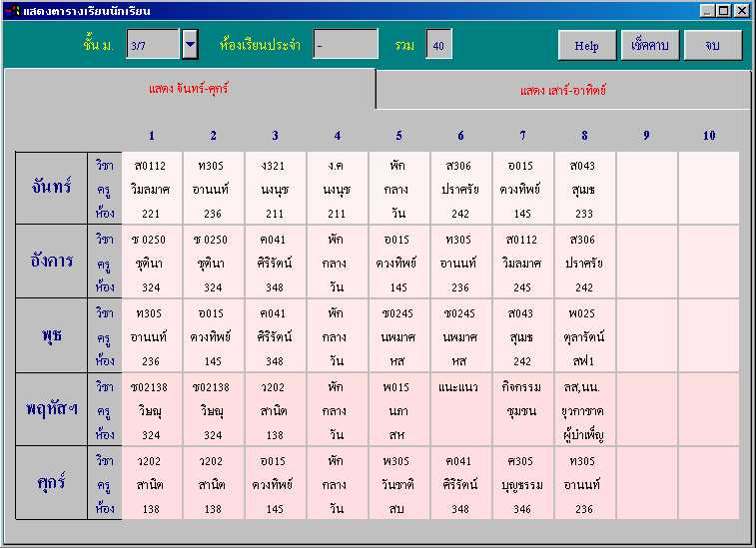Screen dimensions: 756x548
Task: Select the จันทร์ day row header
Action: 52,188
